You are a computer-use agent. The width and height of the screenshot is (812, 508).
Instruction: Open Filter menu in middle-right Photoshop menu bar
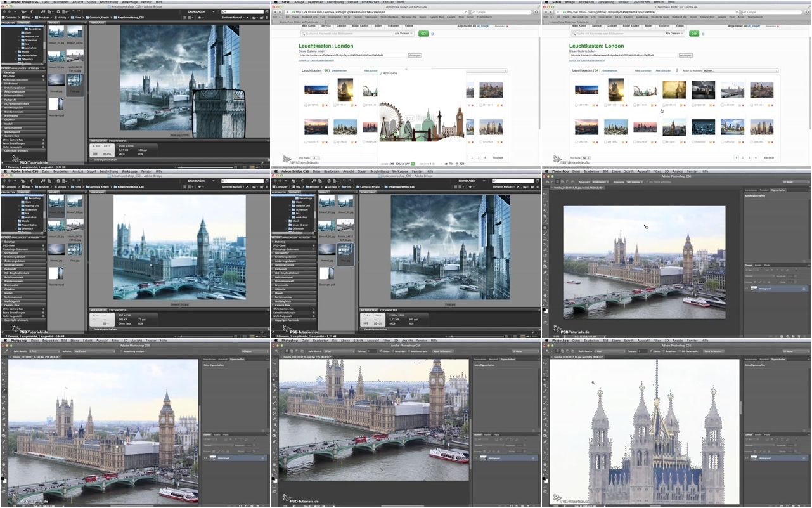click(x=657, y=171)
